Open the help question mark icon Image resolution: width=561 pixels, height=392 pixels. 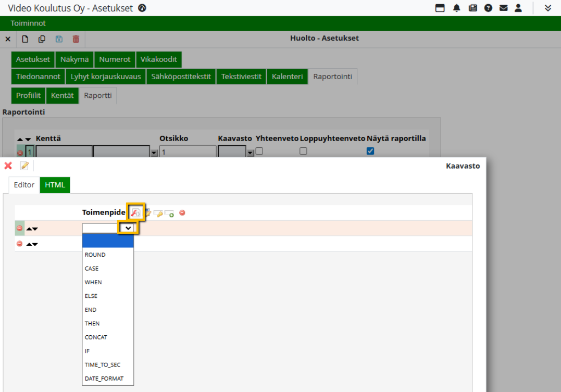point(488,8)
